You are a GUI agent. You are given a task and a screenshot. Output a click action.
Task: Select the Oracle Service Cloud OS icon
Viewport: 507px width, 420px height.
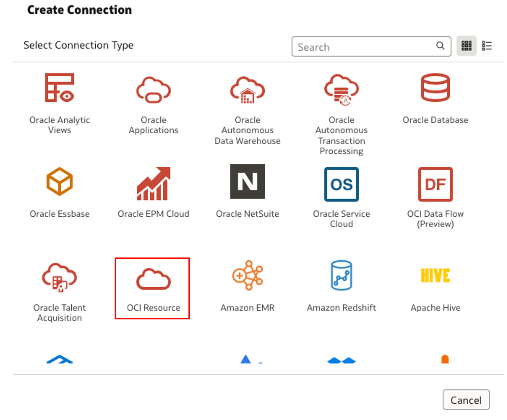341,184
